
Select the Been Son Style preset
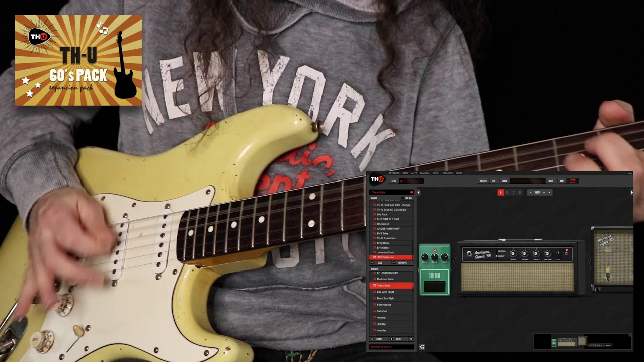point(391,298)
